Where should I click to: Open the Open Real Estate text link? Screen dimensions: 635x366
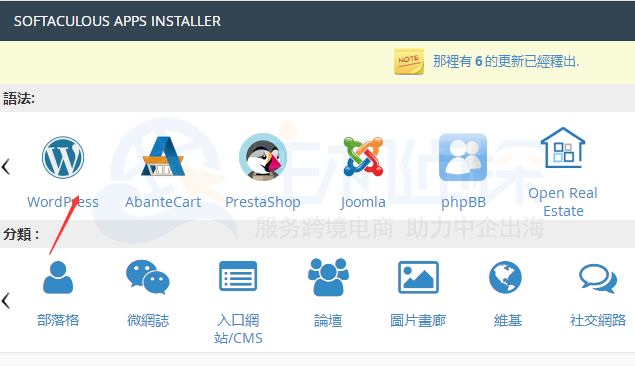click(x=563, y=202)
